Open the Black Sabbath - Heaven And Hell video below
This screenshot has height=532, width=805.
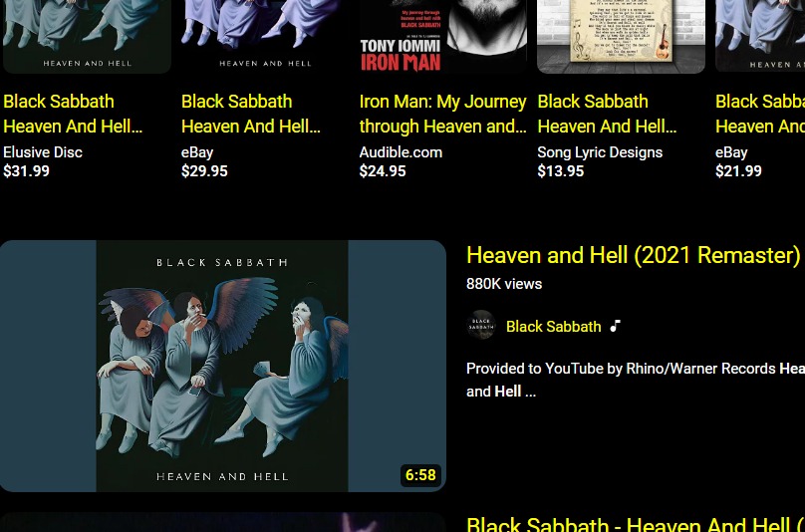coord(635,524)
